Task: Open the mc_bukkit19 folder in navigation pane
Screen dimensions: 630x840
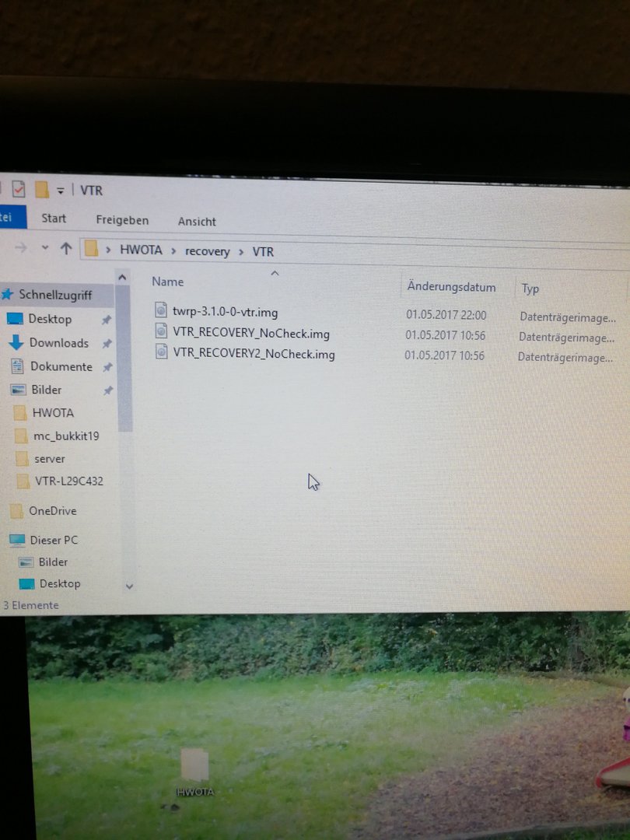Action: [x=66, y=436]
